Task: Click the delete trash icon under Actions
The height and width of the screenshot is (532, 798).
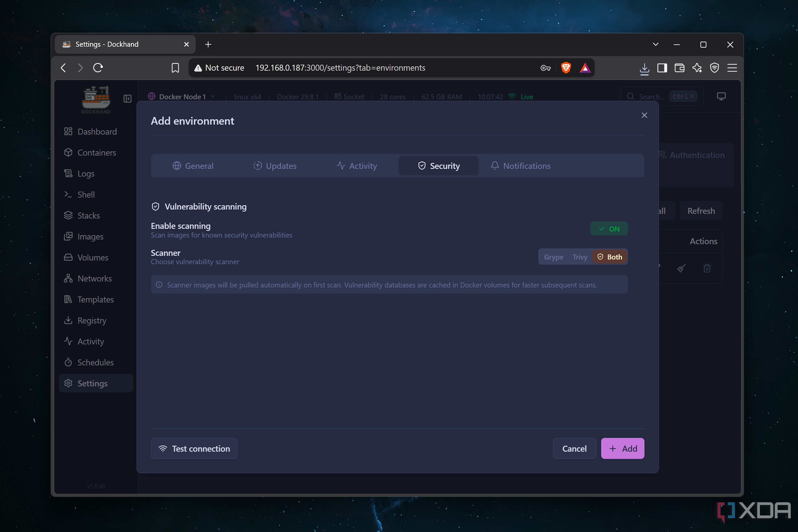Action: (x=707, y=268)
